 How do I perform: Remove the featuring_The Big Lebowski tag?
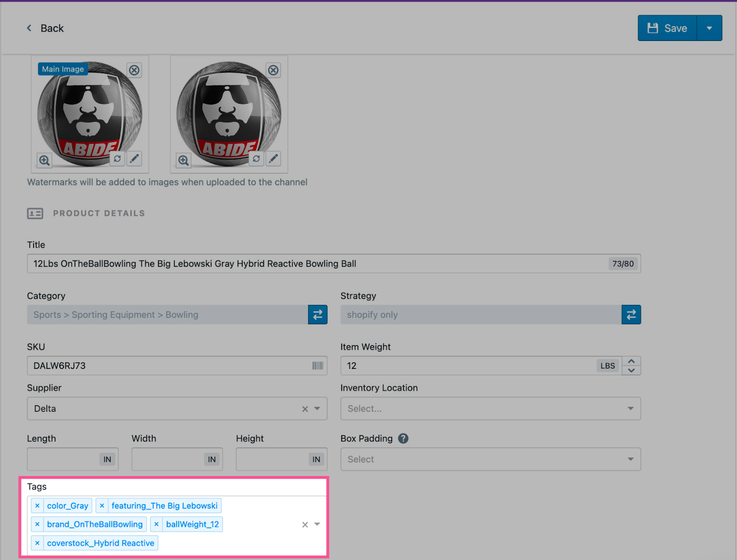click(x=102, y=506)
